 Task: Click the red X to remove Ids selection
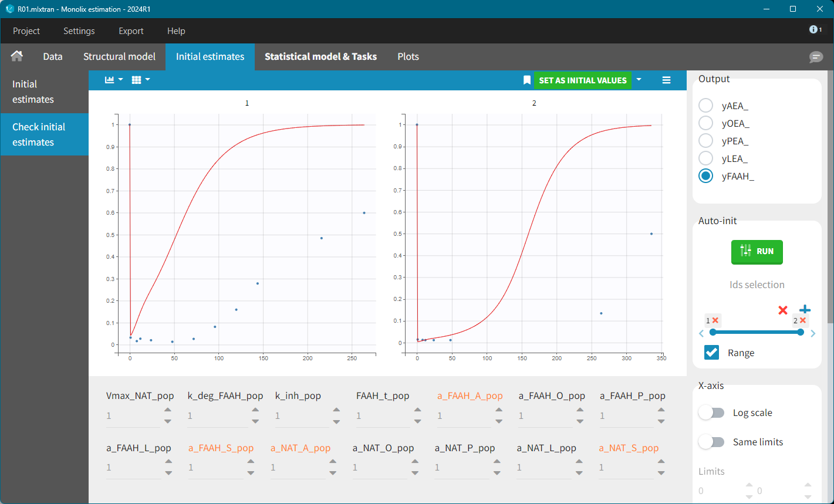(x=782, y=310)
